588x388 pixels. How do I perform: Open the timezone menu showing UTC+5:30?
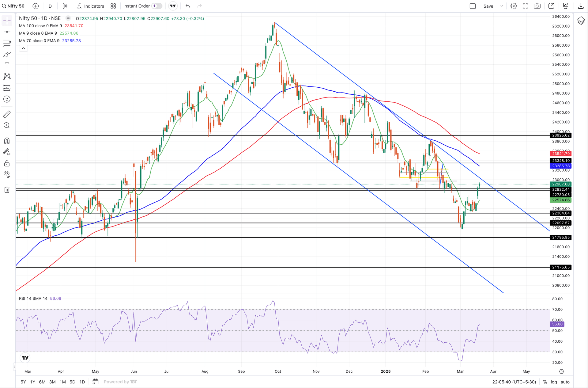click(514, 382)
